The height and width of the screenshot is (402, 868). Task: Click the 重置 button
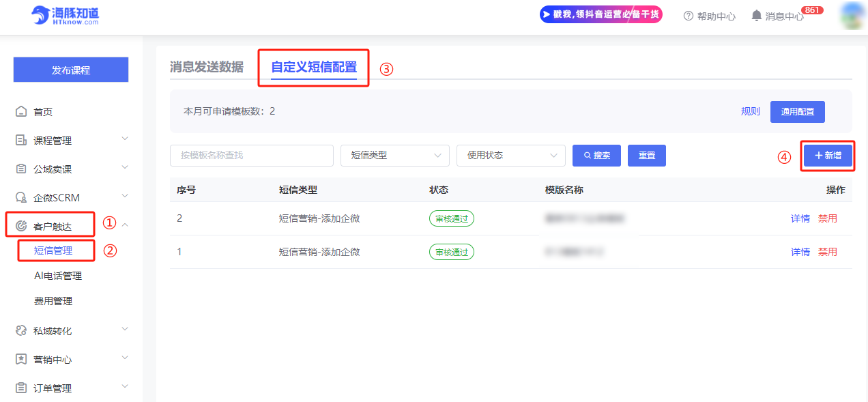[647, 156]
